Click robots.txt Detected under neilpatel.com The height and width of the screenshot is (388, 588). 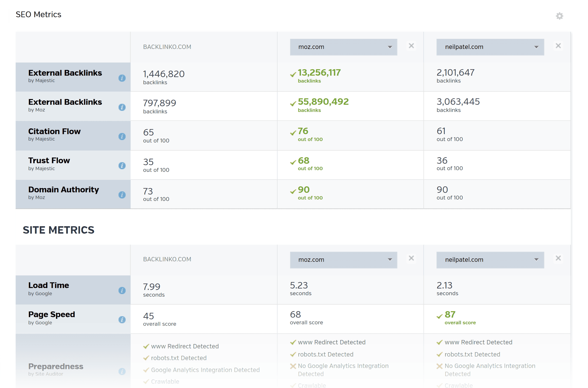[472, 354]
